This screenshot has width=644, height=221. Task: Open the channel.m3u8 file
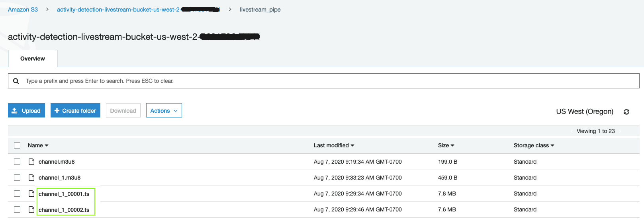[x=57, y=162]
